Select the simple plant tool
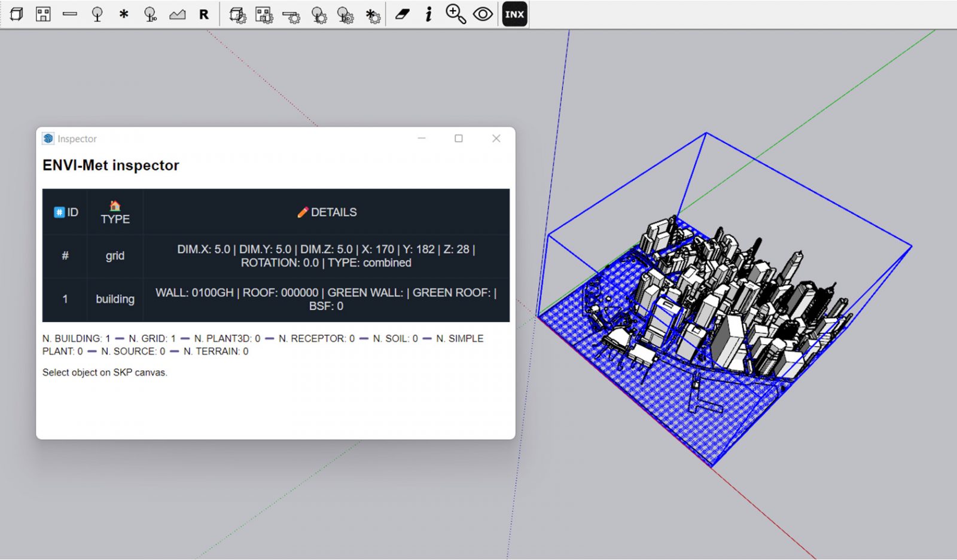Screen dimensions: 957x560 (x=98, y=14)
